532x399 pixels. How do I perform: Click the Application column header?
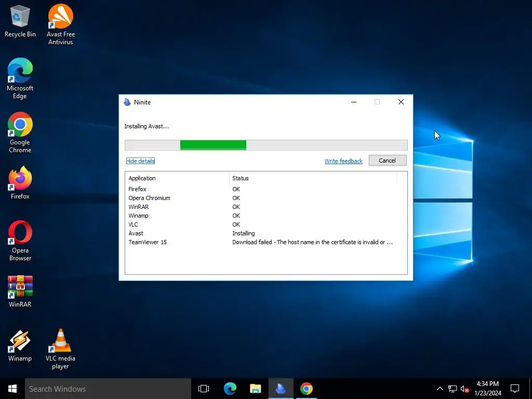(x=177, y=178)
